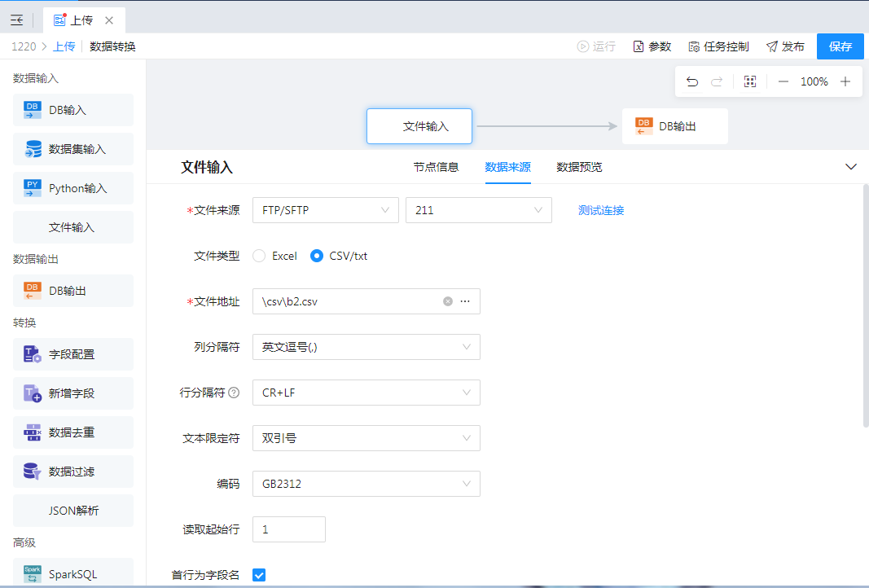Select the CSV/txt file type
This screenshot has width=869, height=588.
[x=318, y=256]
